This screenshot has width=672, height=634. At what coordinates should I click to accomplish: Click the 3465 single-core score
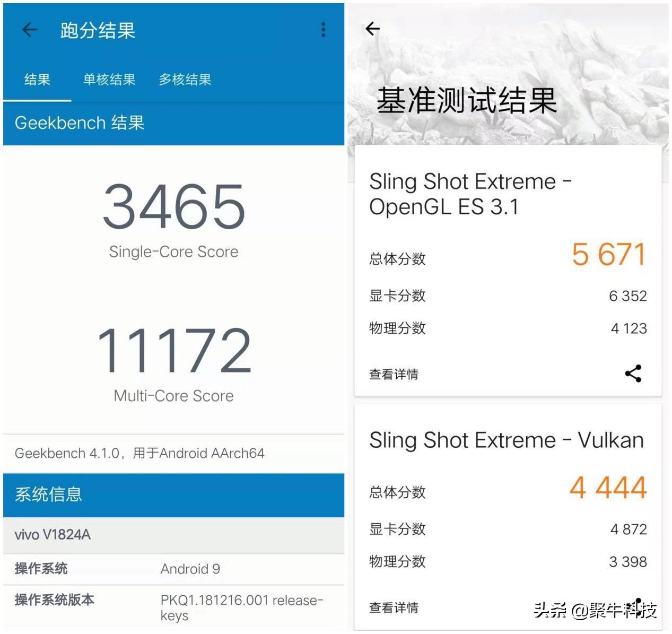[x=174, y=206]
